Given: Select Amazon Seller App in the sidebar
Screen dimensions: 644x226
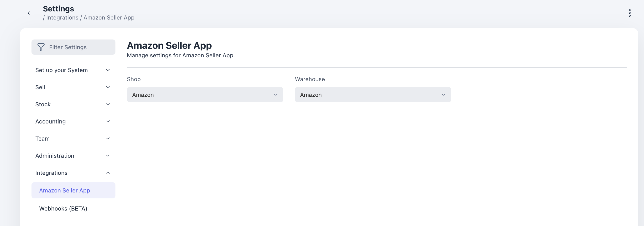Looking at the screenshot, I should (x=64, y=190).
